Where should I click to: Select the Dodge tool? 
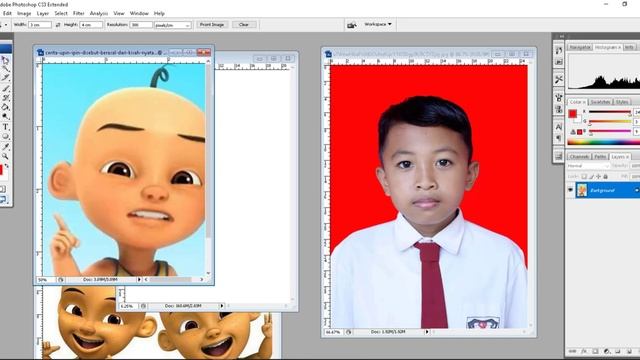coord(5,116)
